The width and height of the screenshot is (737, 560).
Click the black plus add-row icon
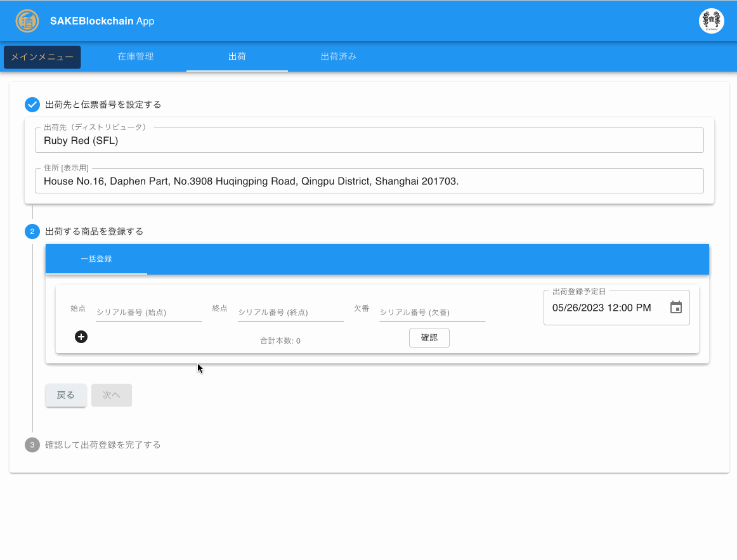coord(81,337)
